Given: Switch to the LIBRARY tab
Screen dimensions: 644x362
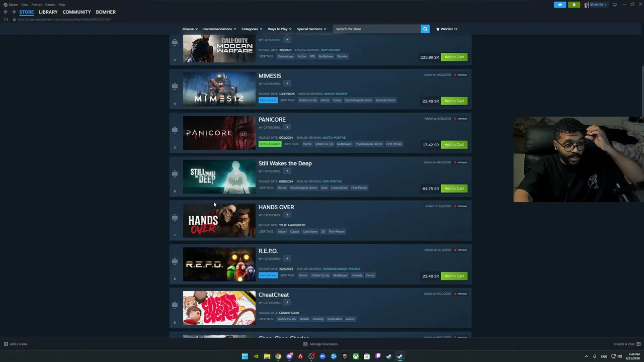Looking at the screenshot, I should tap(48, 12).
